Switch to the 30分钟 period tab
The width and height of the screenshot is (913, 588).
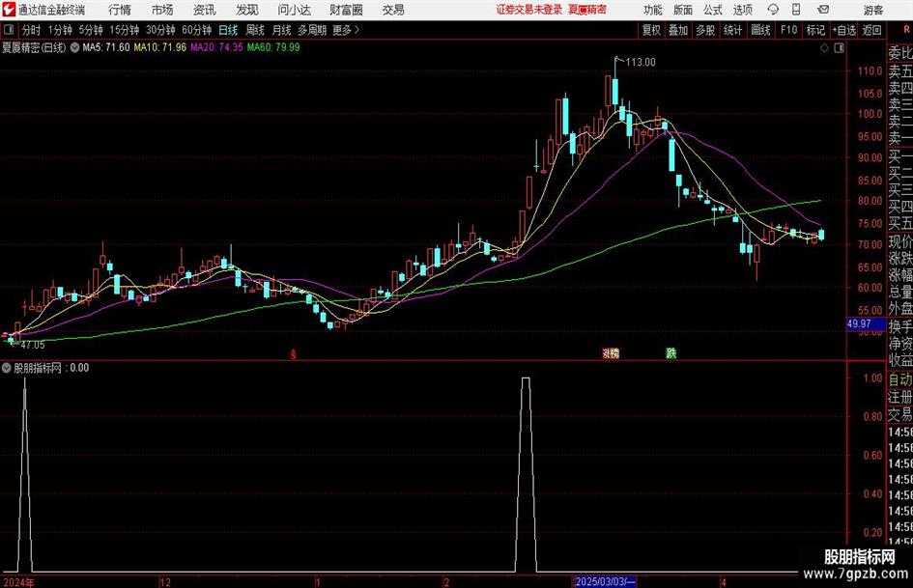(x=160, y=30)
